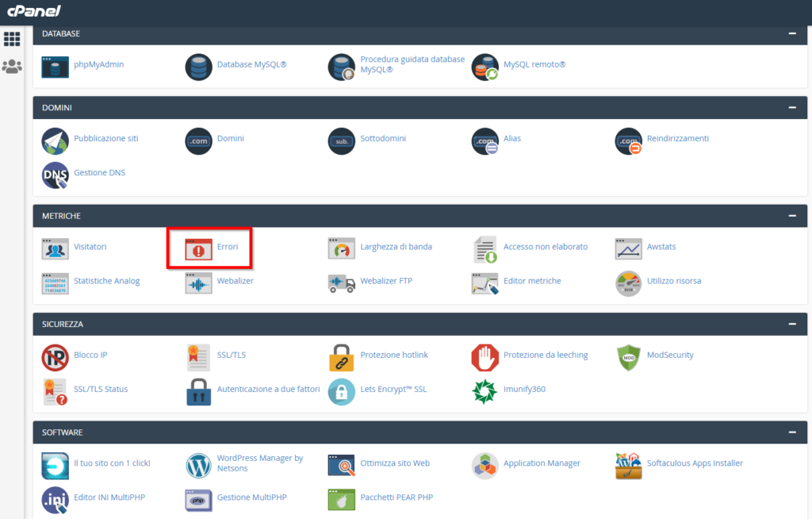Image resolution: width=812 pixels, height=519 pixels.
Task: Click the ModSecurity shield icon
Action: [x=628, y=357]
